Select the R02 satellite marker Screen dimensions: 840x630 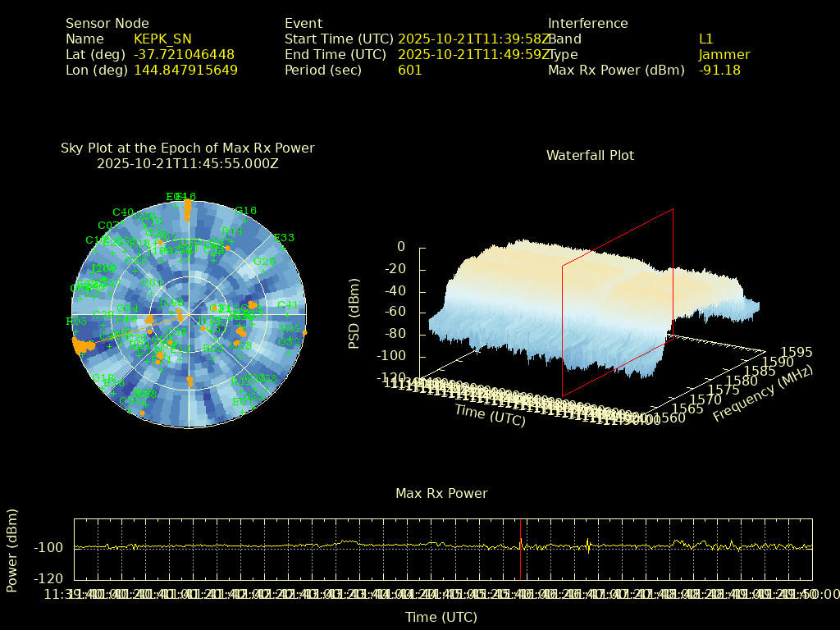pyautogui.click(x=290, y=329)
